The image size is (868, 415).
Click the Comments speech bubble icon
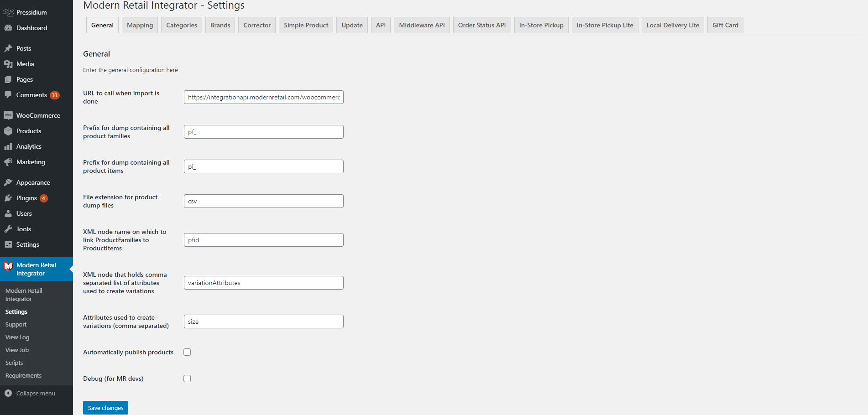(8, 95)
